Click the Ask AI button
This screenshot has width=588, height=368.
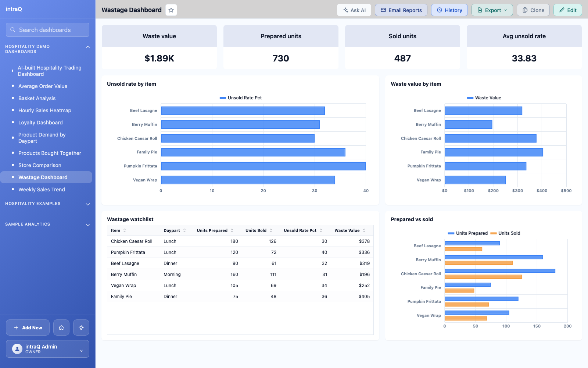354,10
